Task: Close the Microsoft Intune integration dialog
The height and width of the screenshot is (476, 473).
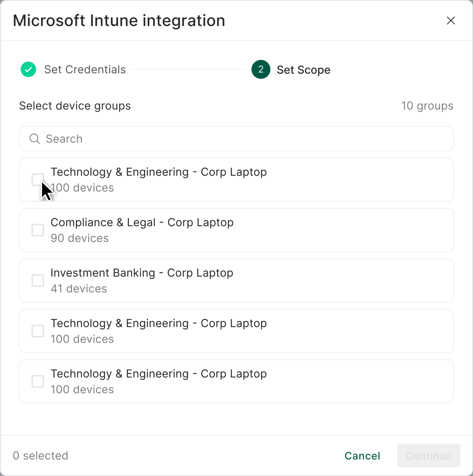Action: point(451,21)
